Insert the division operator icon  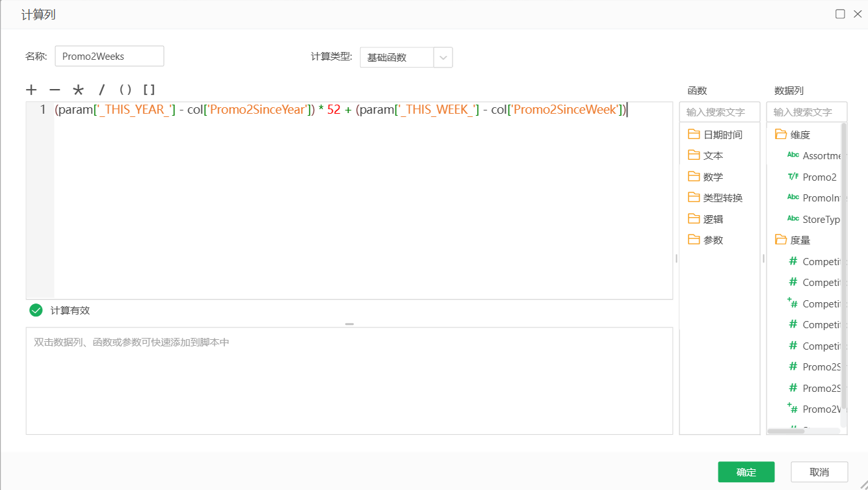(101, 90)
